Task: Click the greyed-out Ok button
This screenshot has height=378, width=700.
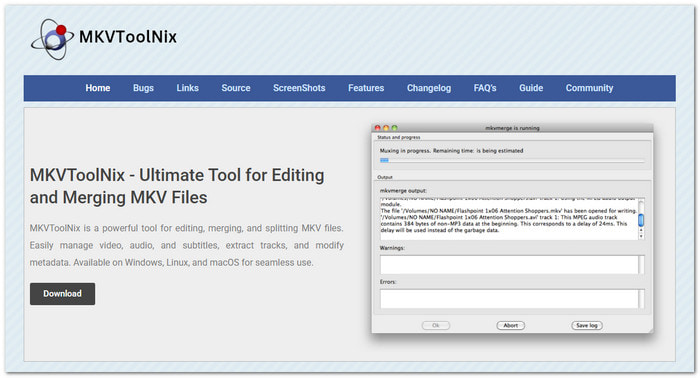Action: (x=436, y=325)
